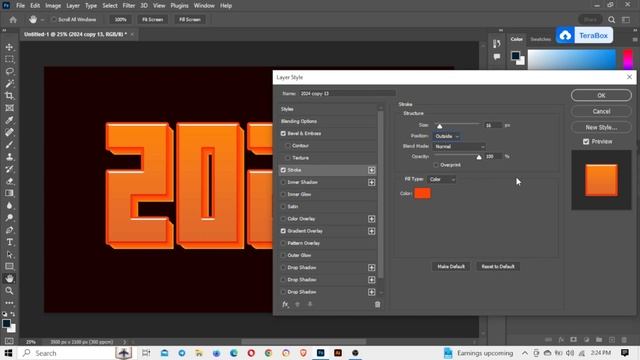The height and width of the screenshot is (360, 640).
Task: Open the stroke Color swatch
Action: coord(422,193)
